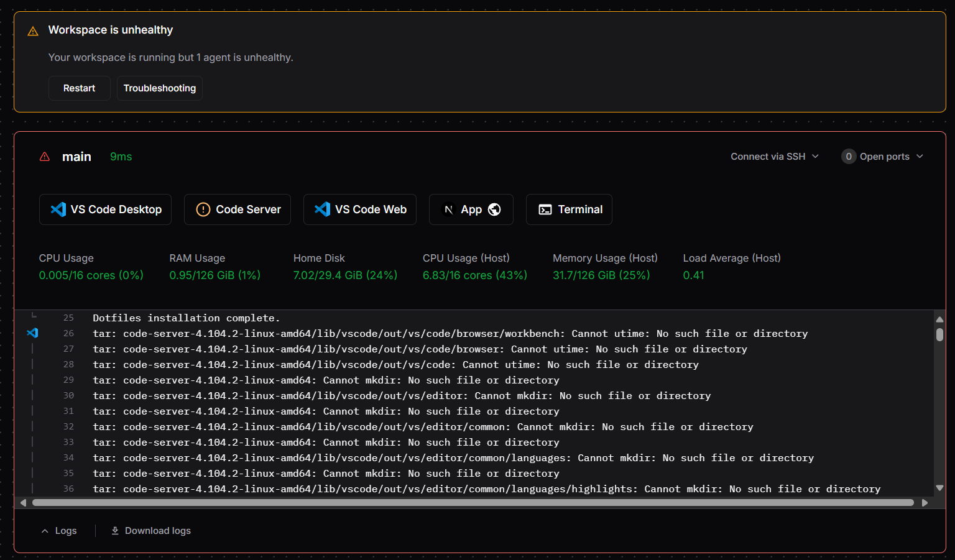Click the VS Code Web icon
Screen dimensions: 955x560
pos(323,209)
